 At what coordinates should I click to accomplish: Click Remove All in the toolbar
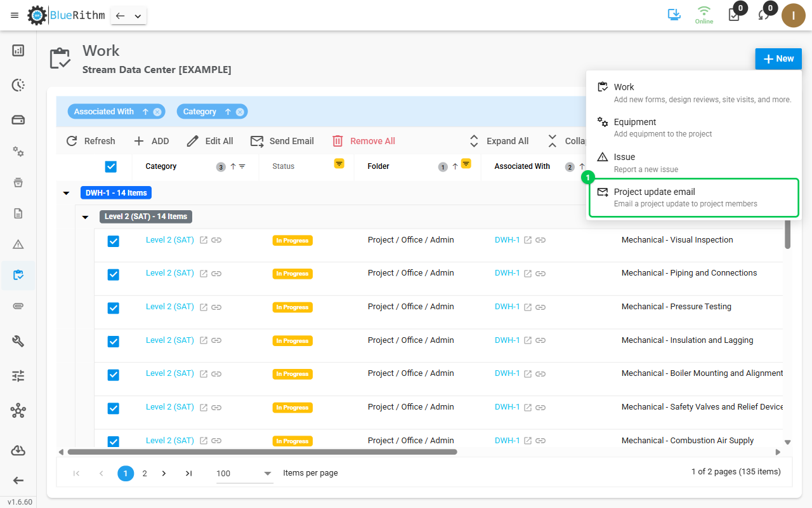click(x=363, y=141)
